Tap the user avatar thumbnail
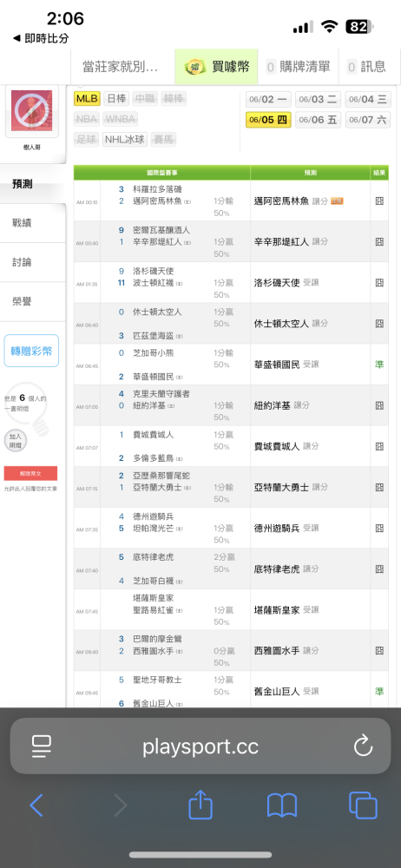The height and width of the screenshot is (868, 401). pos(31,111)
